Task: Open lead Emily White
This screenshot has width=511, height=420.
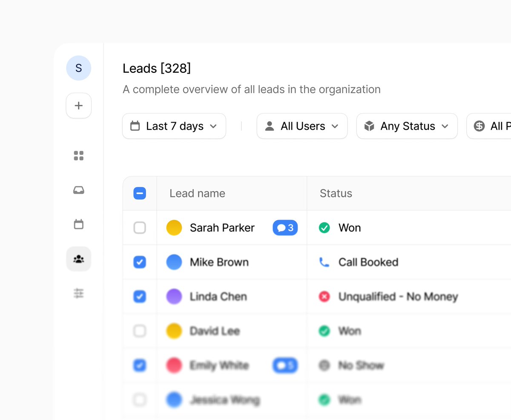Action: pyautogui.click(x=219, y=365)
